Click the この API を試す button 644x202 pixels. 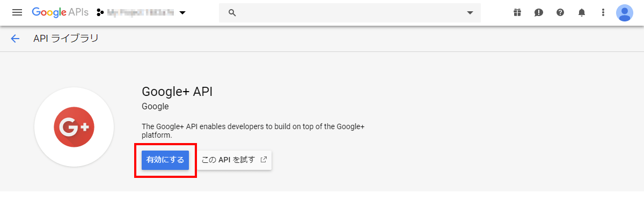[234, 160]
